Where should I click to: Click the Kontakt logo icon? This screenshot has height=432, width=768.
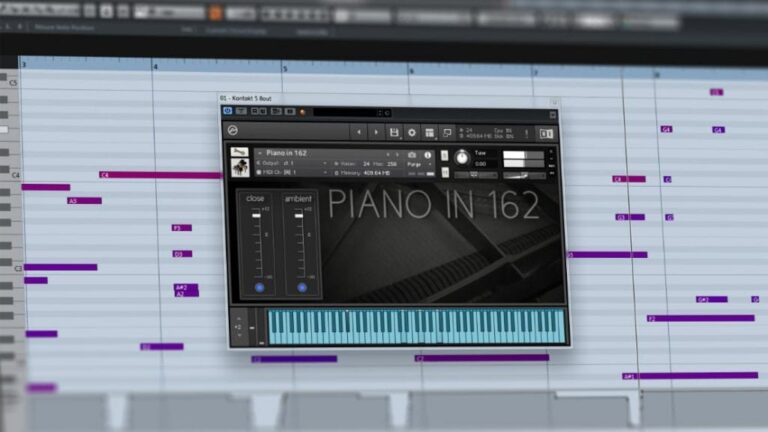pyautogui.click(x=233, y=130)
